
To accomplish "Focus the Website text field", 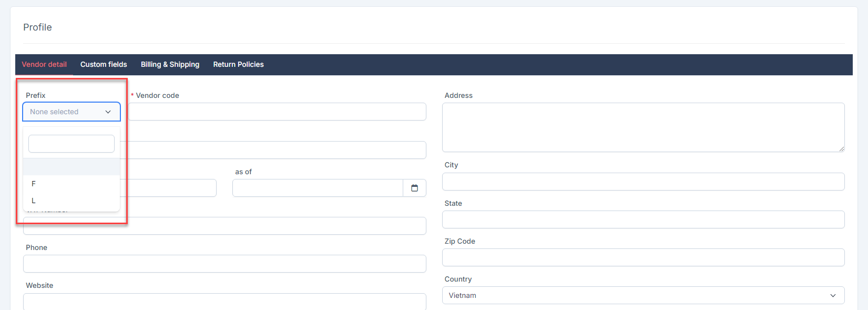I will pos(224,301).
